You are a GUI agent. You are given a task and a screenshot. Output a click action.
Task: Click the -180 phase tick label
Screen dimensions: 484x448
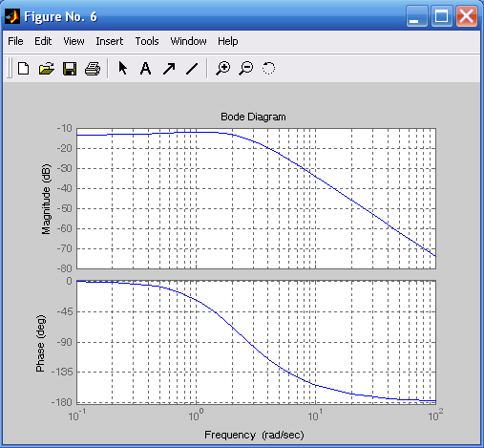coord(62,402)
